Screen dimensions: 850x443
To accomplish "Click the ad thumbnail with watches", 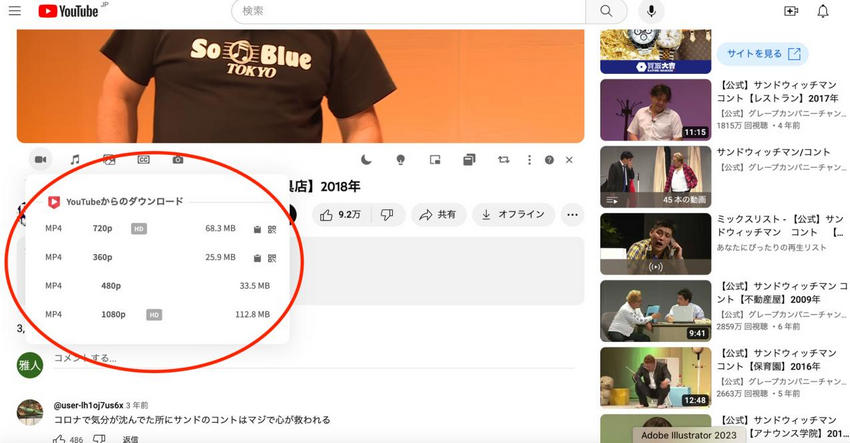I will [x=655, y=52].
